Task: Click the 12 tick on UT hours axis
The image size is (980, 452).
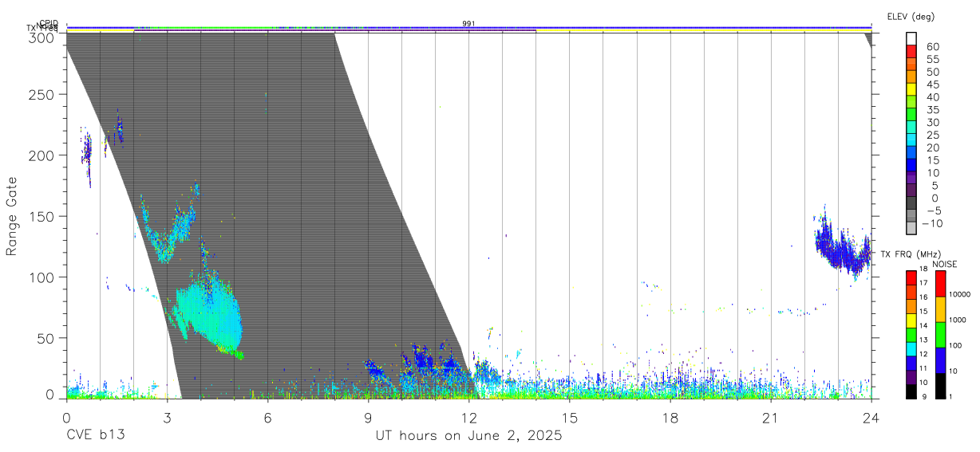Action: click(x=468, y=418)
